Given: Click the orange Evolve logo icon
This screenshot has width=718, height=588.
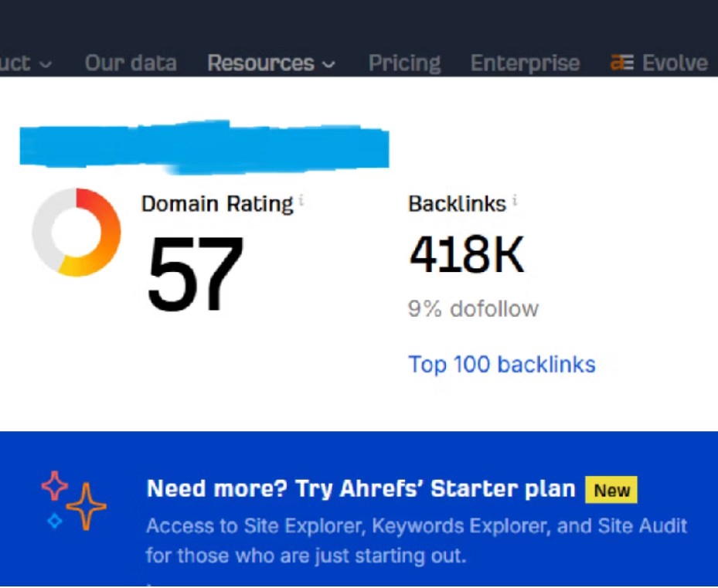Looking at the screenshot, I should tap(622, 63).
